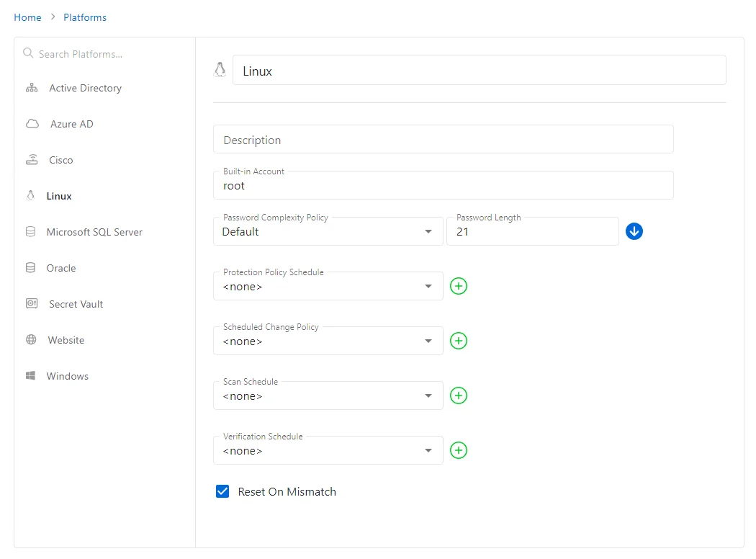Toggle the Reset On Mismatch checkbox
The image size is (756, 559).
click(x=222, y=491)
